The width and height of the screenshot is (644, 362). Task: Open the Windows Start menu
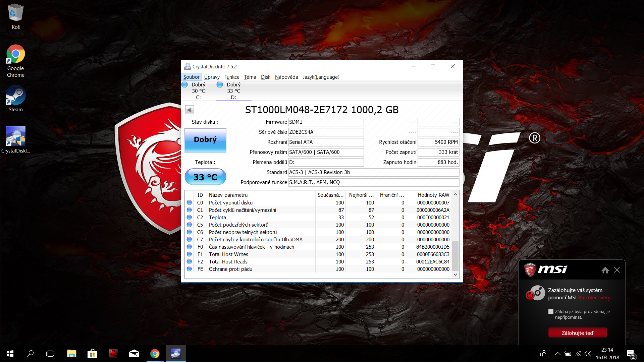tap(10, 354)
